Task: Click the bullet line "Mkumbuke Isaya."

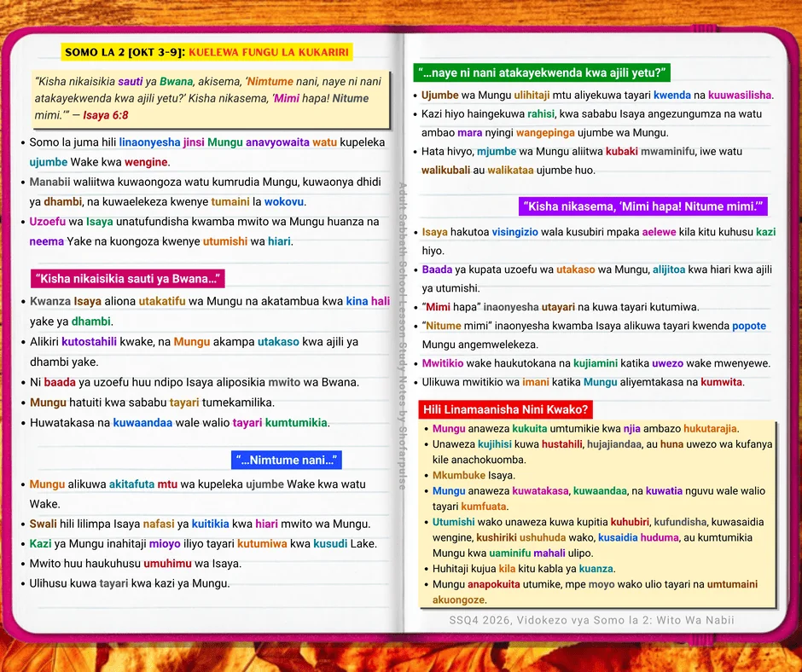Action: point(474,475)
